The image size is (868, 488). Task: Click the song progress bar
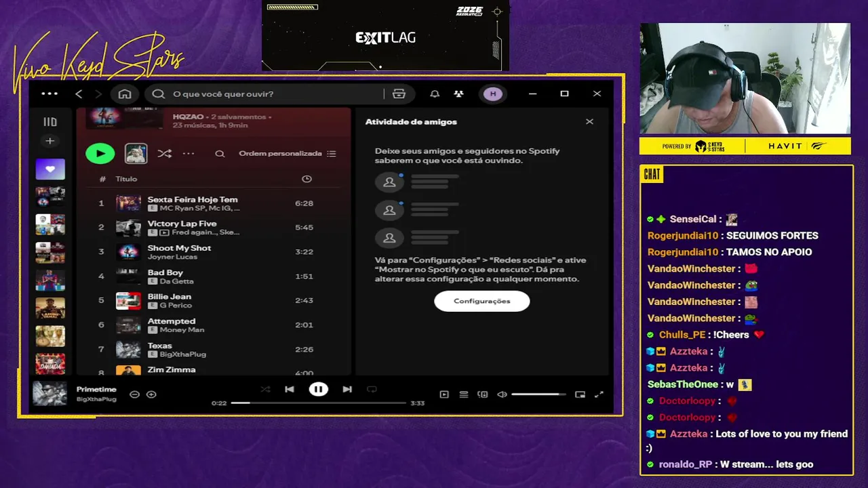tap(318, 403)
